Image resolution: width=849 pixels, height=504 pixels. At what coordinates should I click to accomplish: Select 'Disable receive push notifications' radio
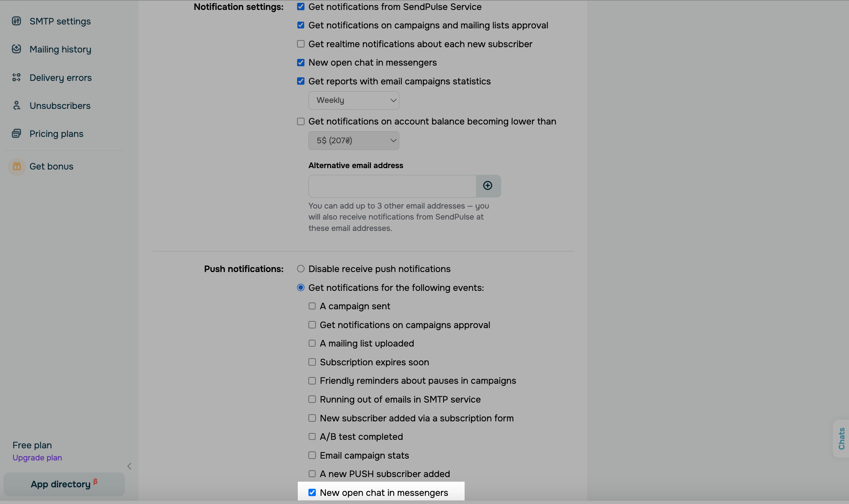[301, 269]
